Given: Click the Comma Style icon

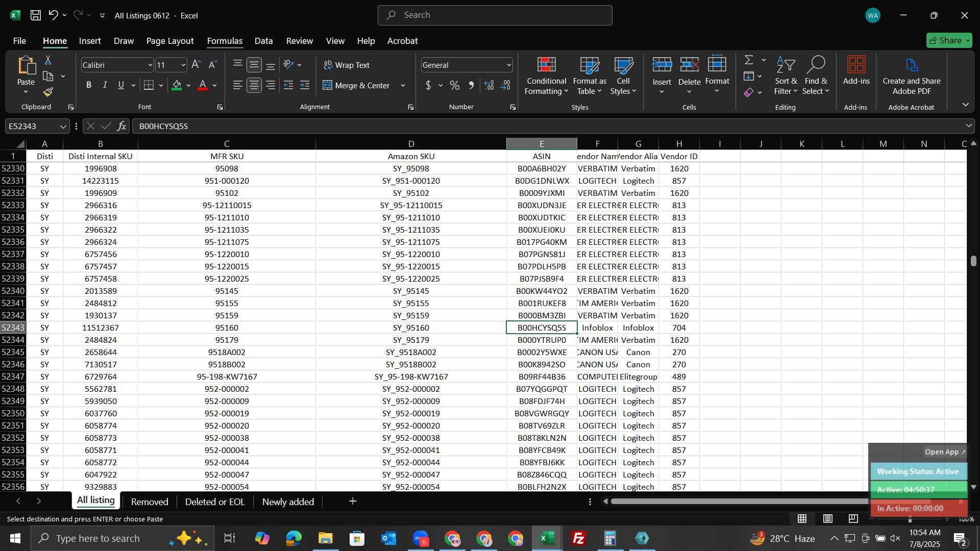Looking at the screenshot, I should click(471, 85).
